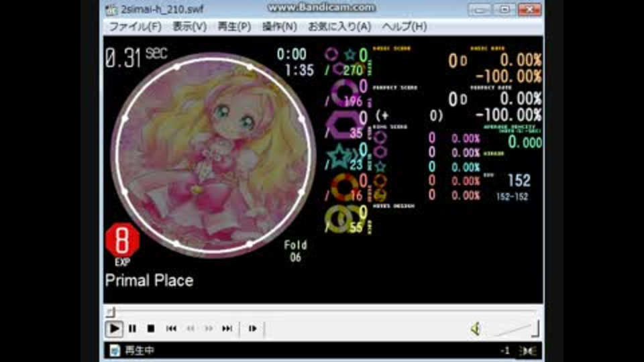This screenshot has width=644, height=362.
Task: Click the rewind button
Action: pyautogui.click(x=190, y=328)
